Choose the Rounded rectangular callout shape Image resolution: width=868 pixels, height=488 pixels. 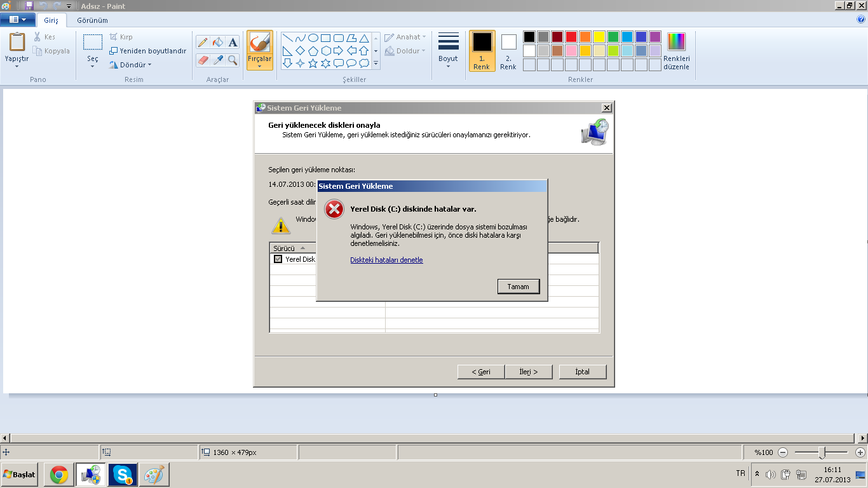pos(338,63)
